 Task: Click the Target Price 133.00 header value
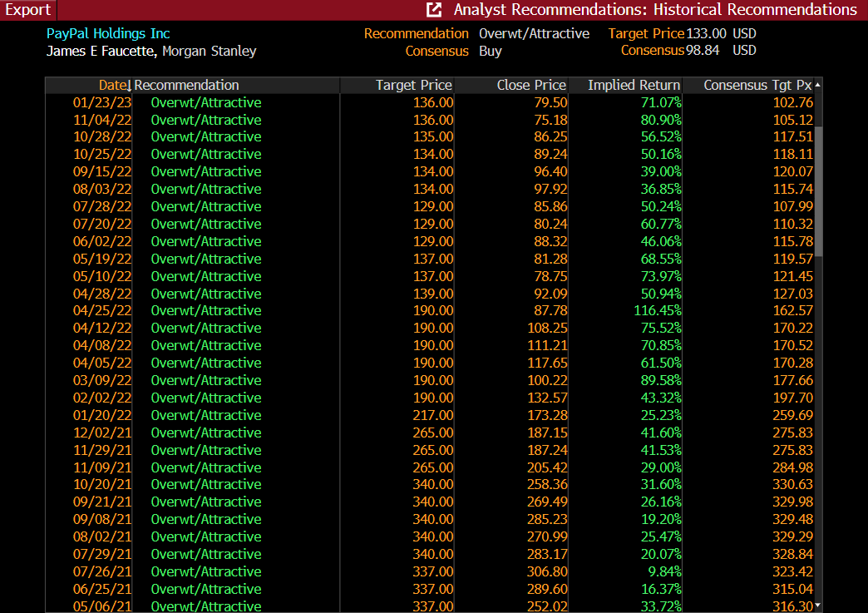(707, 34)
